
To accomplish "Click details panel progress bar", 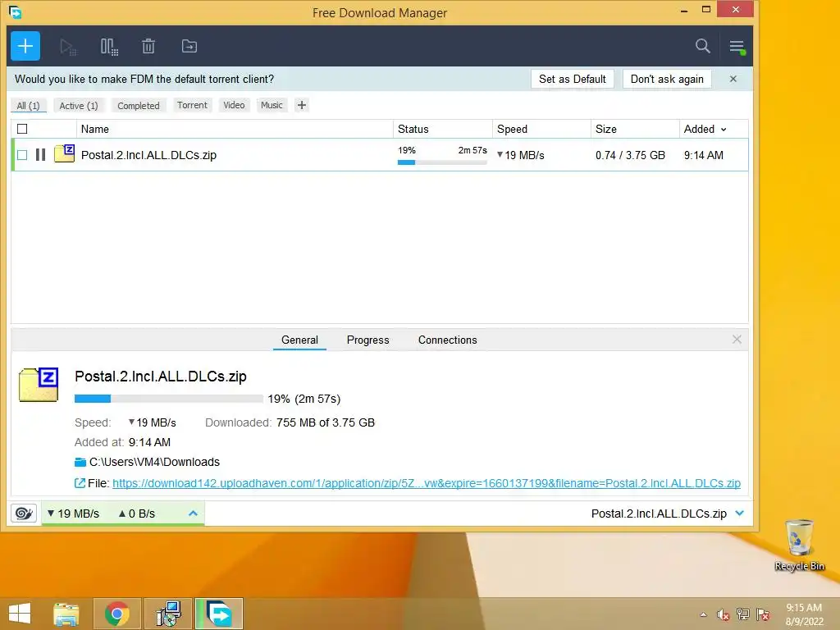I will [169, 399].
